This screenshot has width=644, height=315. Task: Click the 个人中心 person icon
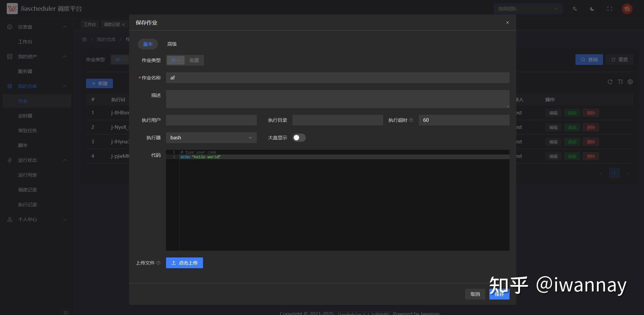tap(10, 219)
